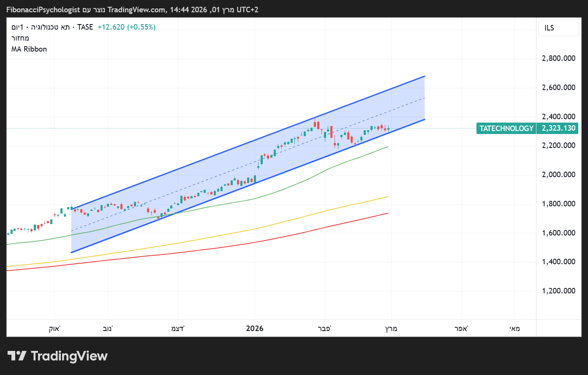Click the TATECHNOLOGY price axis tag

[506, 128]
